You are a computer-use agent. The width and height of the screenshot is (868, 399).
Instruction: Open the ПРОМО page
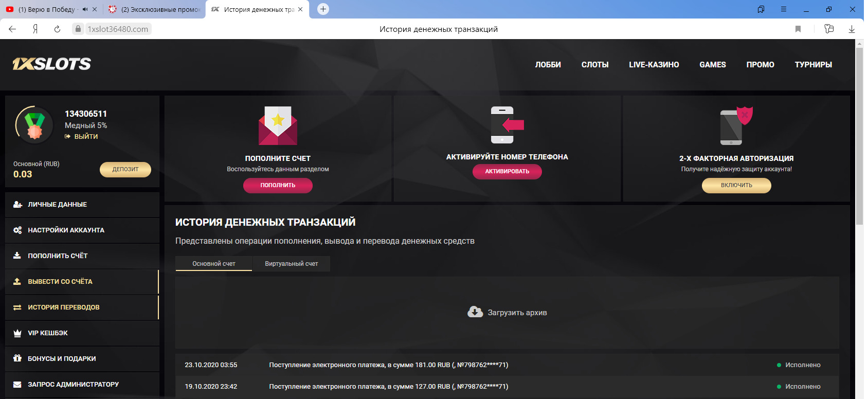click(761, 65)
